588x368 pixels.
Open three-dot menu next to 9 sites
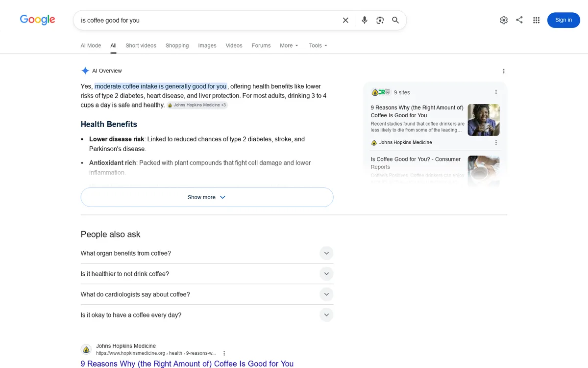(496, 92)
